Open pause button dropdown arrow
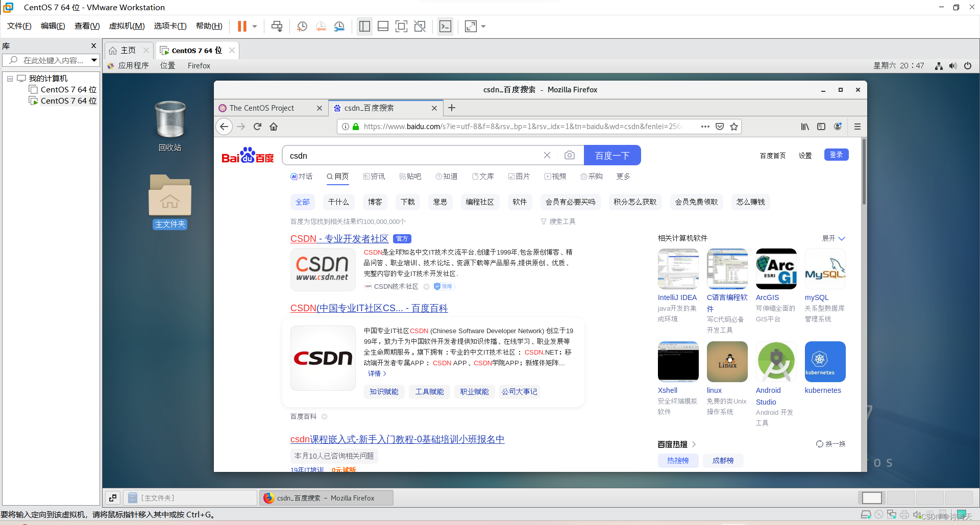Viewport: 980px width, 525px height. (255, 26)
